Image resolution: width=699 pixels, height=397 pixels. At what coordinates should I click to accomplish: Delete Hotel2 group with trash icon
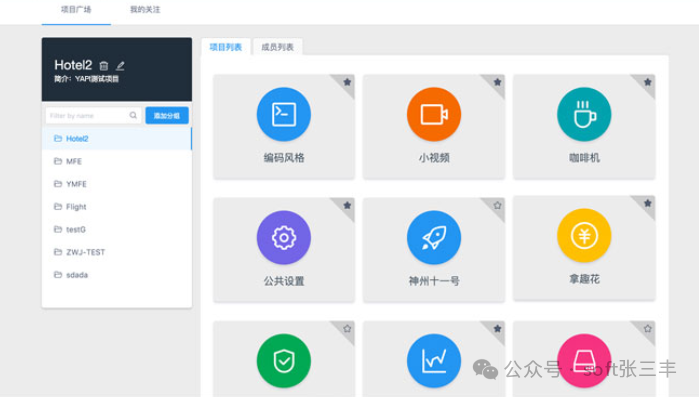point(104,66)
